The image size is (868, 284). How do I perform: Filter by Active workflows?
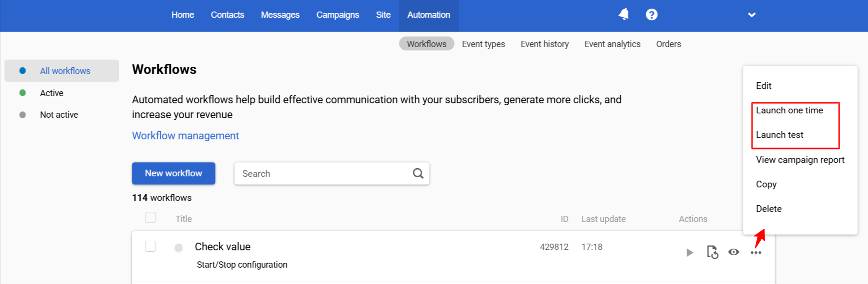[x=51, y=93]
